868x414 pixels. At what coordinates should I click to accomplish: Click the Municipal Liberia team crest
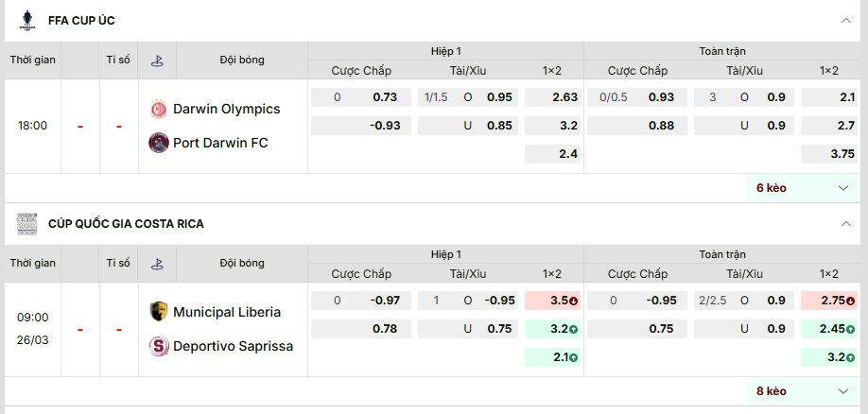point(159,312)
